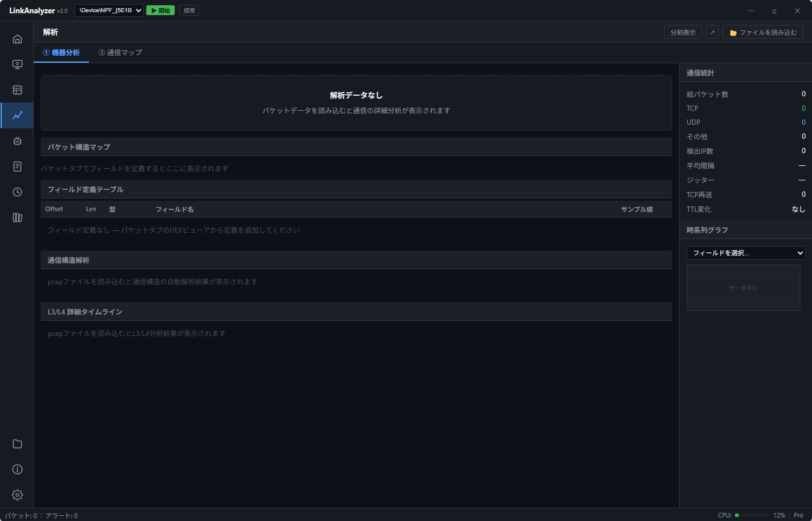812x521 pixels.
Task: Click the ジッター statistic label
Action: click(701, 180)
